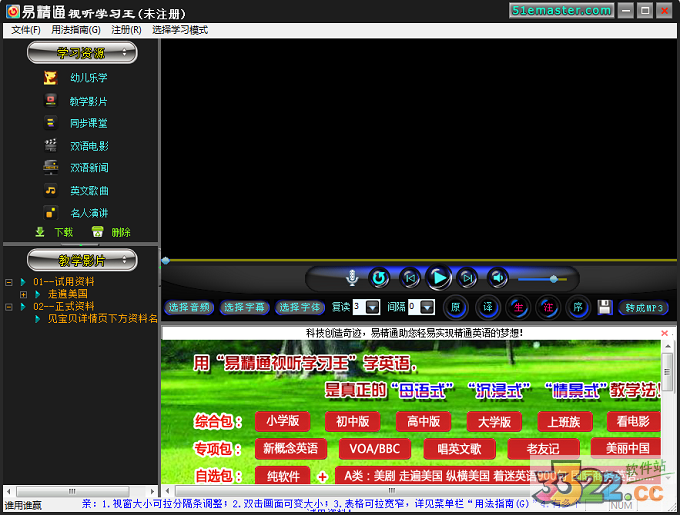The image size is (680, 515).
Task: Select the 新概念英语 package button
Action: [x=290, y=449]
